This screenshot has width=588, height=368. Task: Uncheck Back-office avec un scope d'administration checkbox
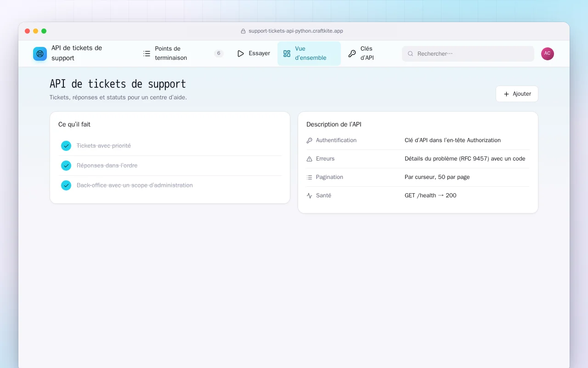[x=66, y=185]
